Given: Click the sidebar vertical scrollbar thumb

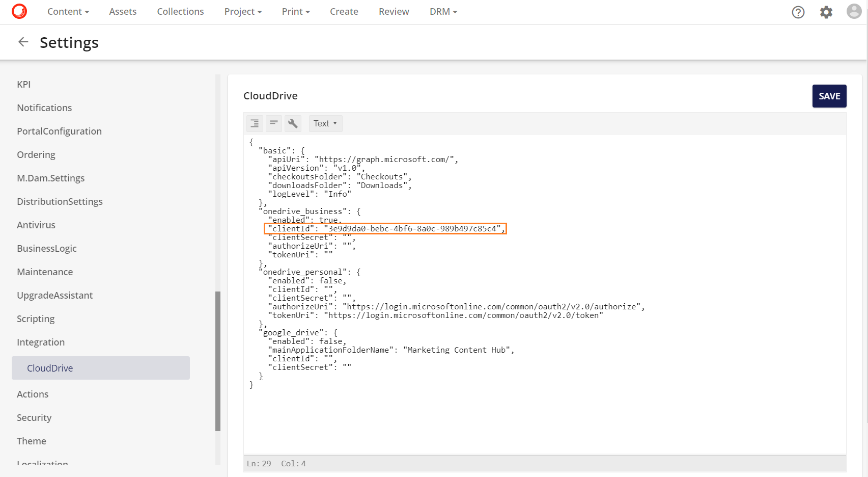Looking at the screenshot, I should [218, 361].
